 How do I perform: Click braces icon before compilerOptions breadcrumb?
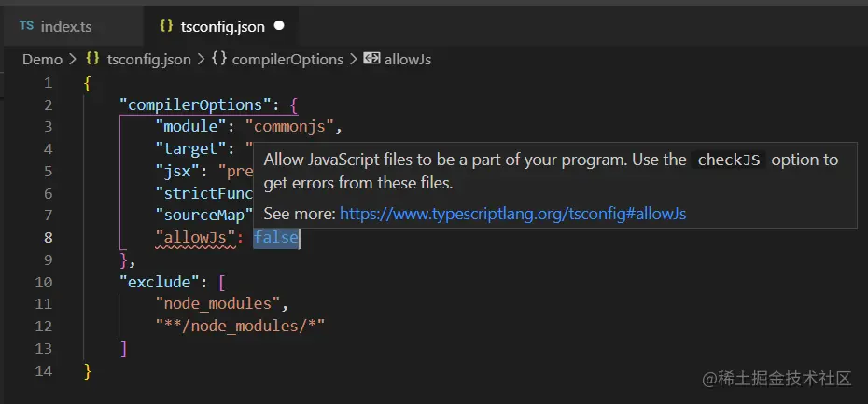[x=219, y=59]
